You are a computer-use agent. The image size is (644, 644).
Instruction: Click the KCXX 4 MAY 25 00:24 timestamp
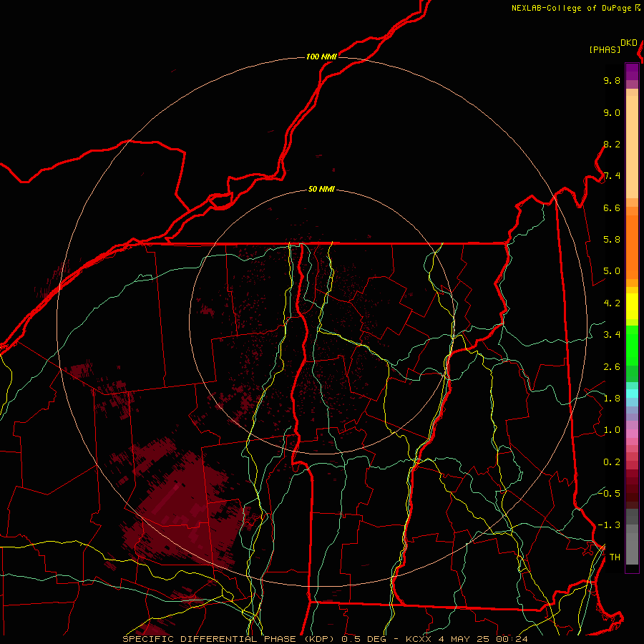pos(467,639)
